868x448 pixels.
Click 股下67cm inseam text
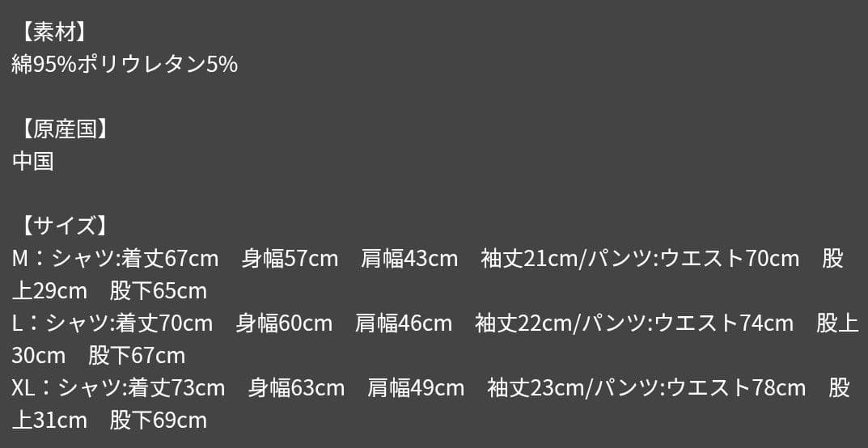(x=137, y=356)
